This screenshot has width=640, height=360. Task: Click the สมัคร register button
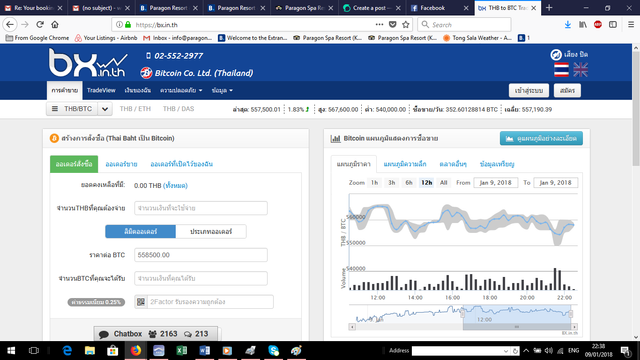[567, 91]
